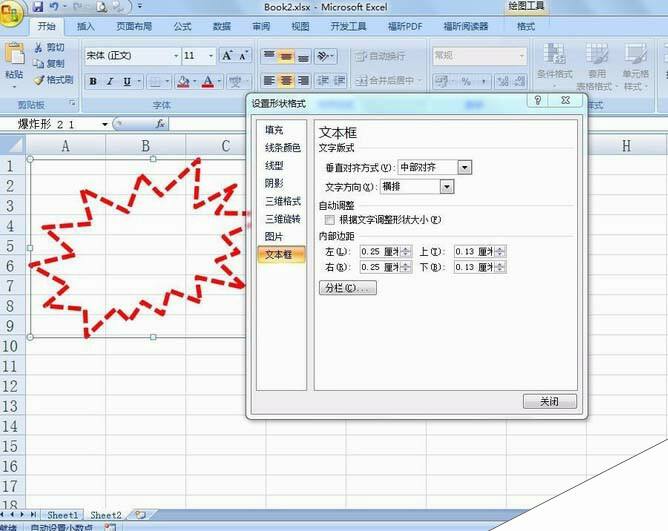Click the Paste clipboard icon
The width and height of the screenshot is (668, 531).
point(14,54)
